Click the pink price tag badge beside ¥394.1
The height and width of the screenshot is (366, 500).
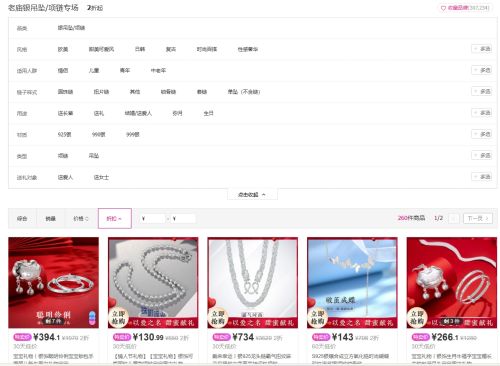22,337
